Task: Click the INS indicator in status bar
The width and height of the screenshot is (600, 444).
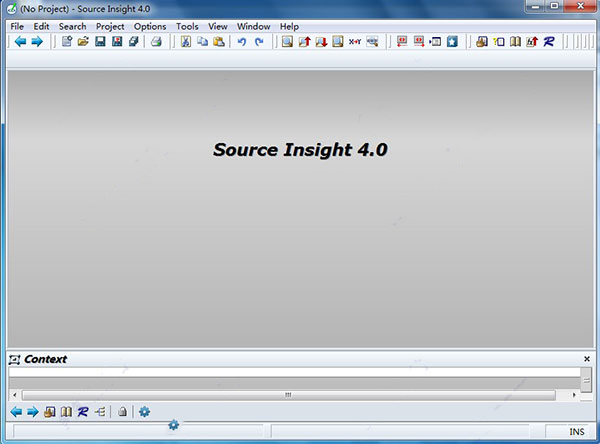Action: (x=577, y=432)
